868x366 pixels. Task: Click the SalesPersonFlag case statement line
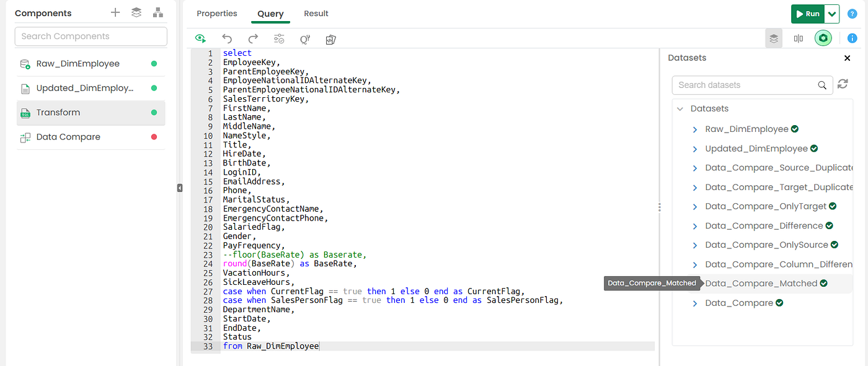(x=393, y=300)
